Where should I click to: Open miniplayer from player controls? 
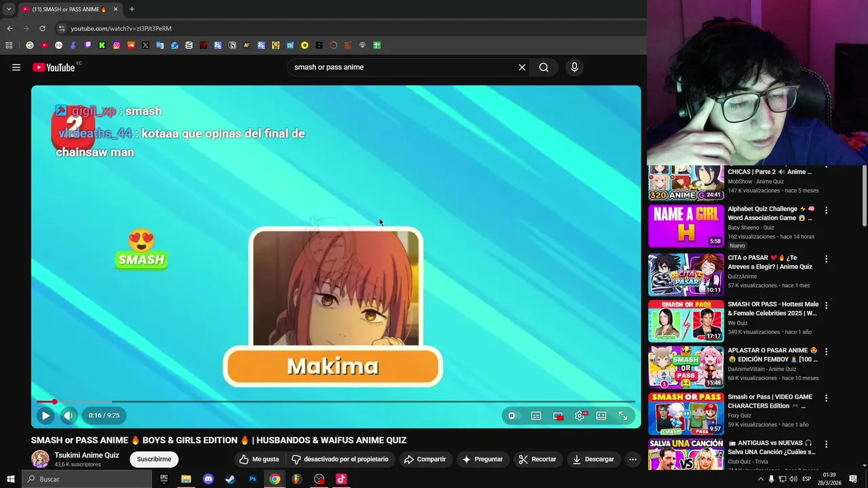(x=558, y=415)
